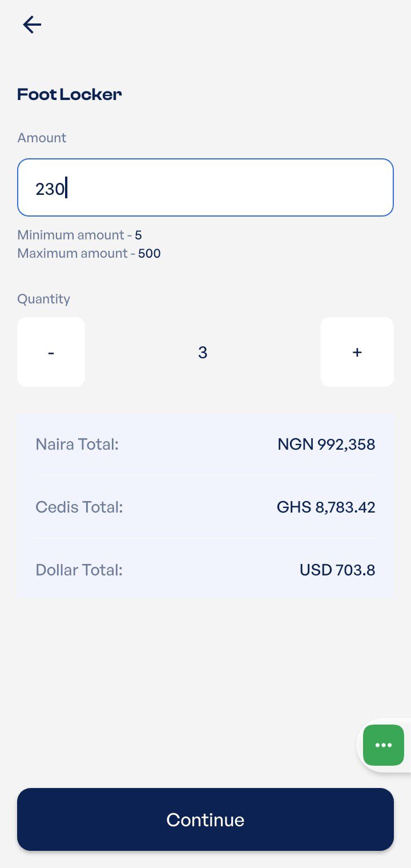
Task: Select the Foot Locker heading
Action: [x=70, y=94]
